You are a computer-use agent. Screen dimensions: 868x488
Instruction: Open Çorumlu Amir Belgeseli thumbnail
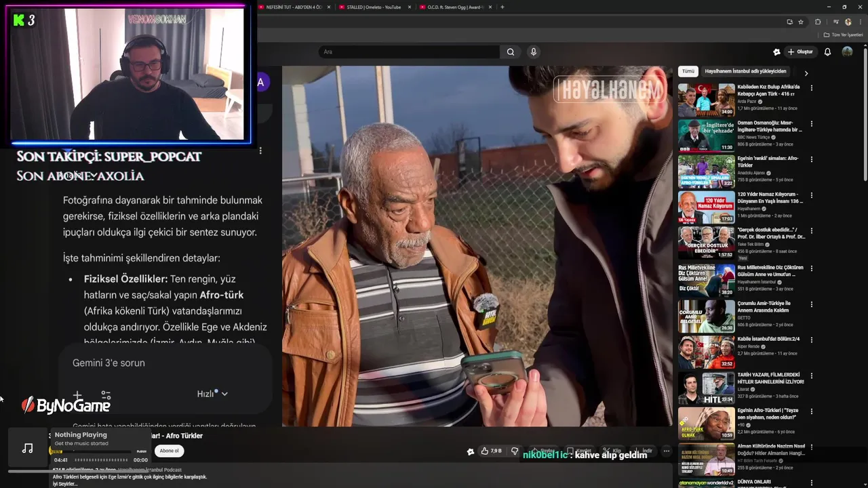(706, 316)
